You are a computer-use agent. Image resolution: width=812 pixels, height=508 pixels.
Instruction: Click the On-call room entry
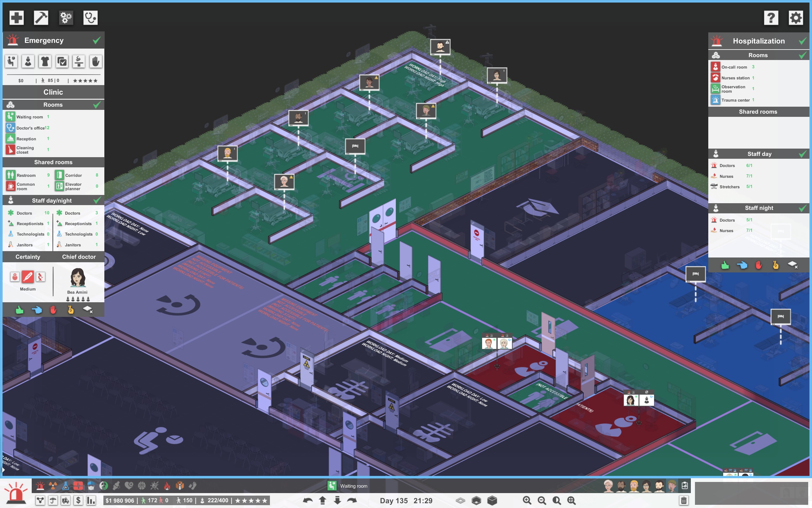[733, 67]
